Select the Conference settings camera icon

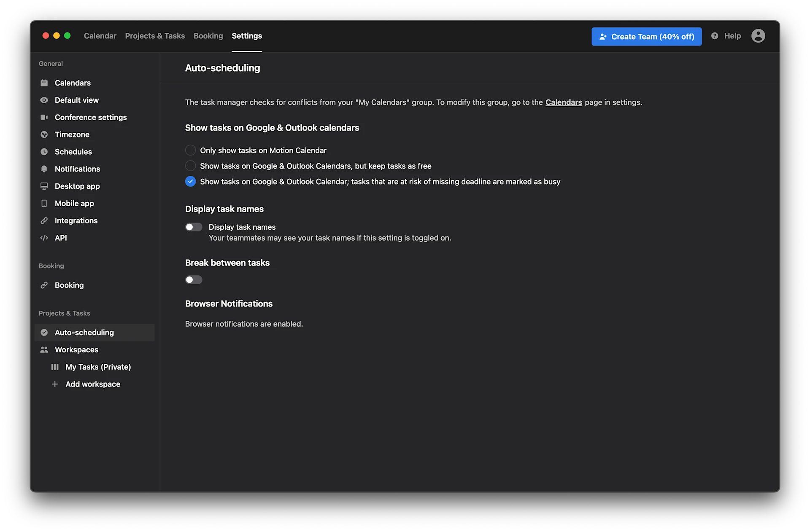[44, 117]
